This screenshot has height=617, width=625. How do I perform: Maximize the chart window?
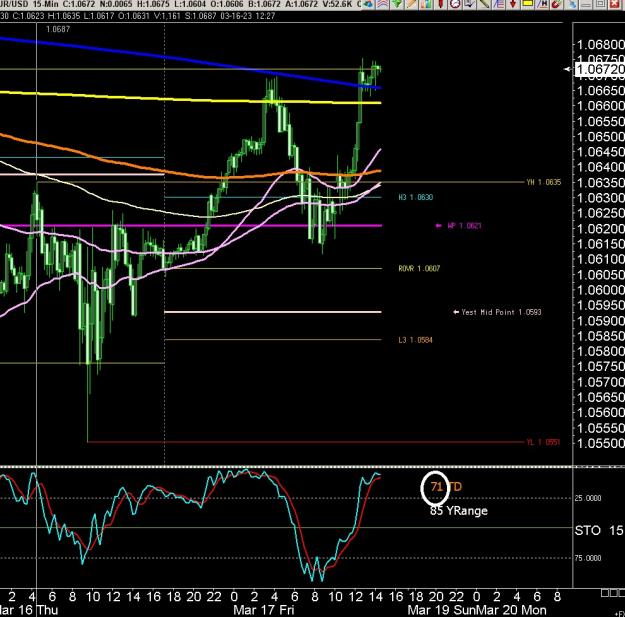pyautogui.click(x=600, y=4)
